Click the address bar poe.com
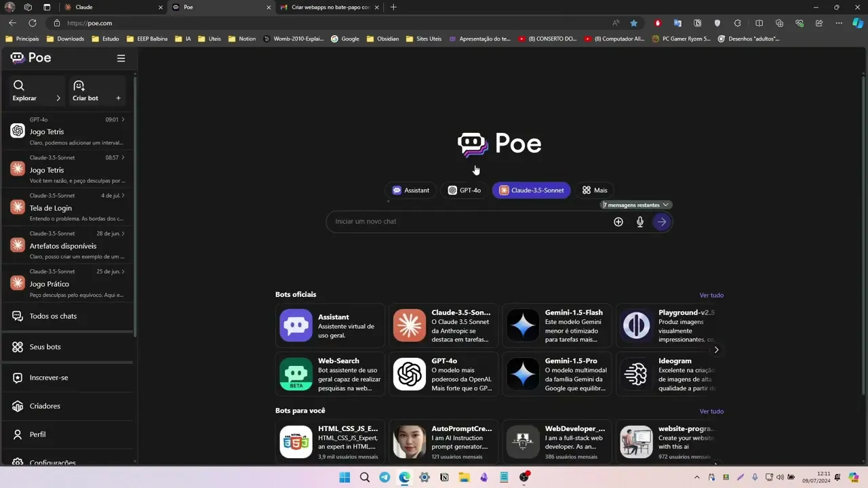This screenshot has height=488, width=868. (x=90, y=23)
